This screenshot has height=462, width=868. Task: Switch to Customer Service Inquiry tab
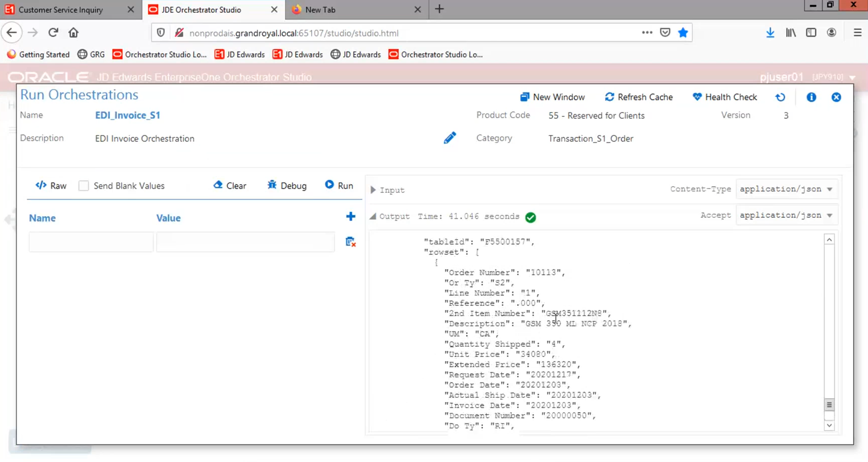(61, 10)
